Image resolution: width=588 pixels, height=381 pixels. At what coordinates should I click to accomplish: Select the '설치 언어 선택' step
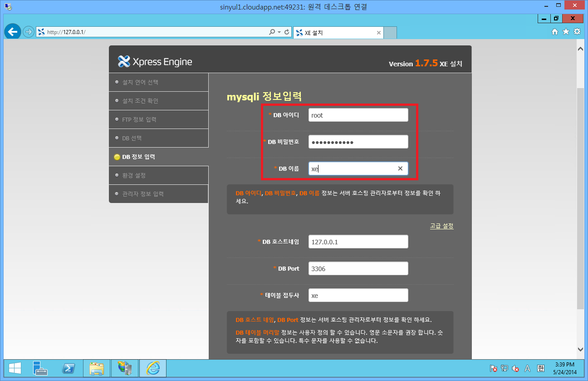(159, 82)
